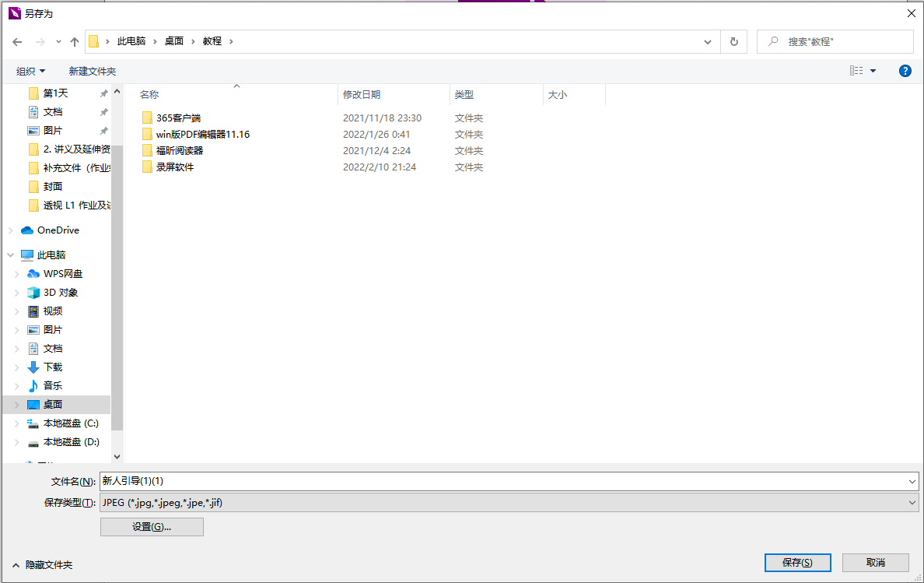
Task: Click the Up one level arrow
Action: point(75,42)
